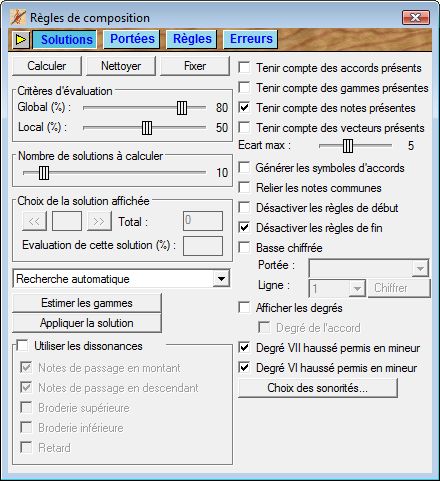The height and width of the screenshot is (481, 440).
Task: Click the Total input field
Action: coord(203,221)
